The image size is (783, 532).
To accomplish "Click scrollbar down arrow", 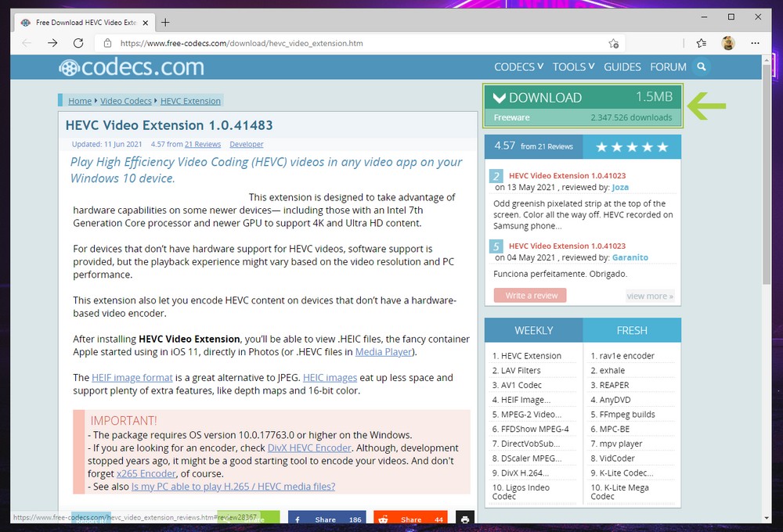I will click(767, 518).
